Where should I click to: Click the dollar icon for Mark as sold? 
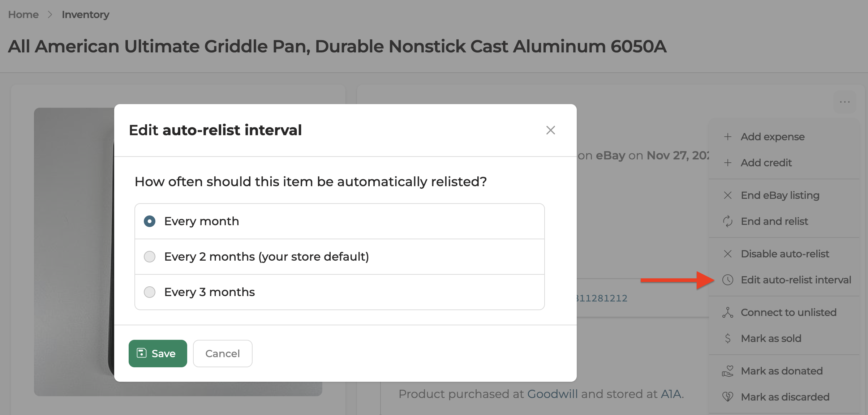(728, 338)
